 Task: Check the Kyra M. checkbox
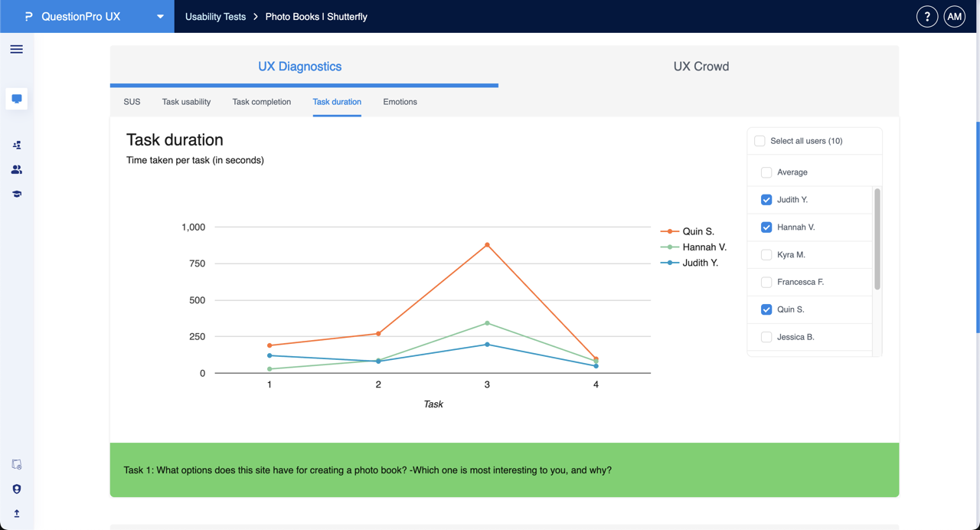point(766,255)
